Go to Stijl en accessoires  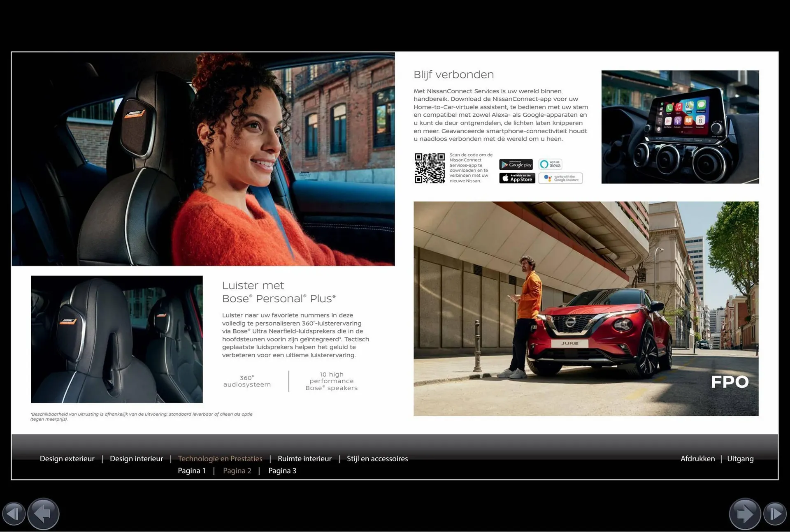click(x=377, y=458)
